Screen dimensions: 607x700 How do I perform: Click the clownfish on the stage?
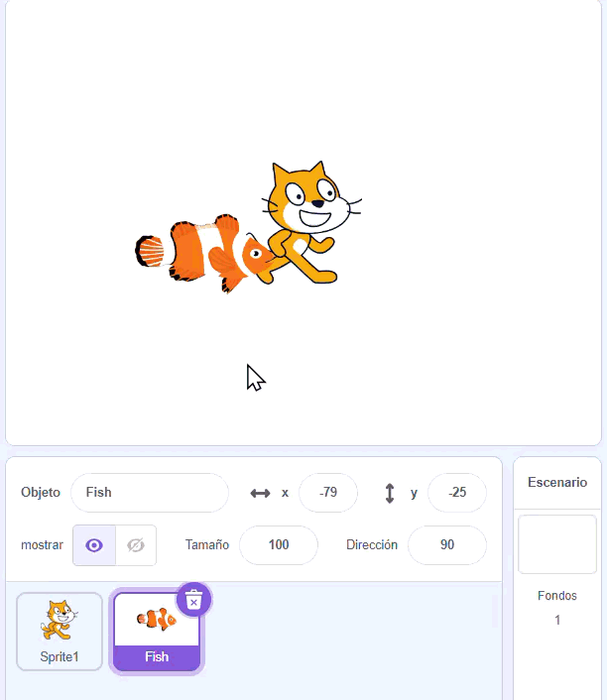[x=205, y=254]
